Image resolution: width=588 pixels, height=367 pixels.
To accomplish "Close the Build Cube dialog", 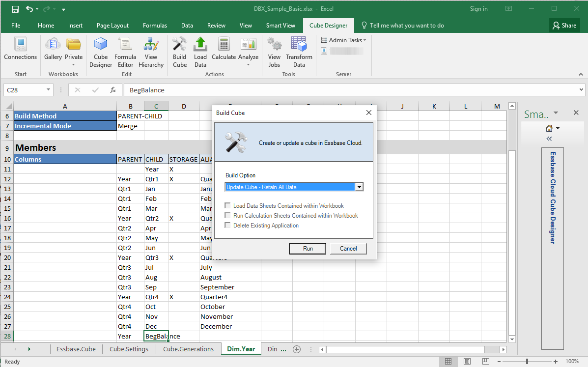I will tap(368, 113).
